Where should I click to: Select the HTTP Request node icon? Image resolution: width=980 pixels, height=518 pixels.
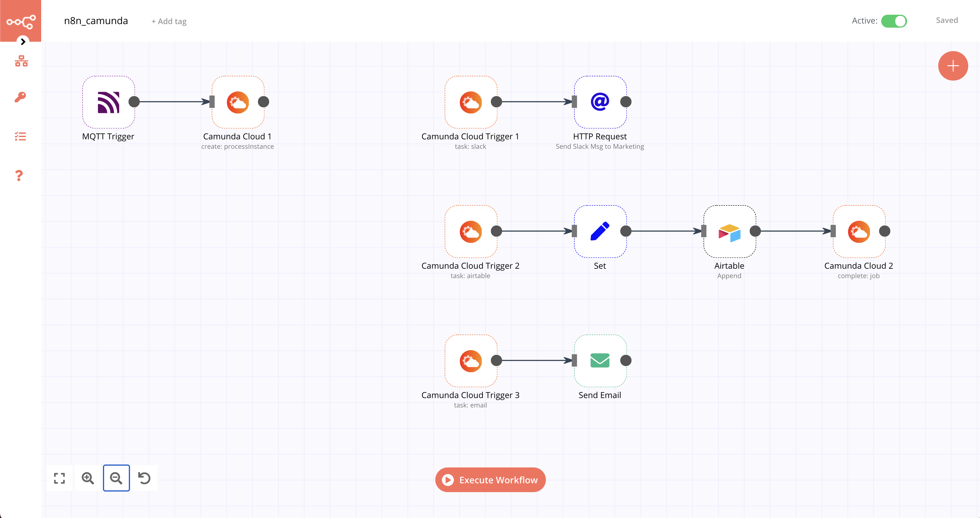[x=600, y=102]
